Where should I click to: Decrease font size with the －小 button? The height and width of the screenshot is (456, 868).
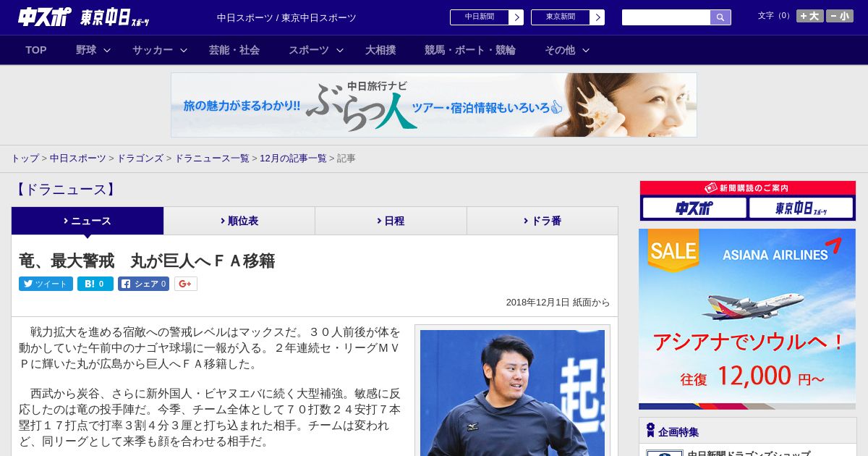tap(840, 16)
